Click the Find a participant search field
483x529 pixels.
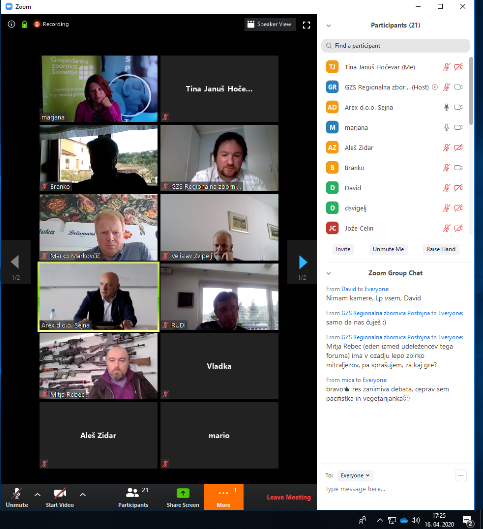click(x=395, y=46)
